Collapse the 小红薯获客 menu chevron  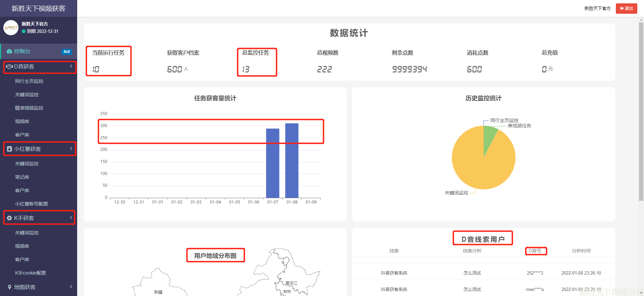pos(71,149)
